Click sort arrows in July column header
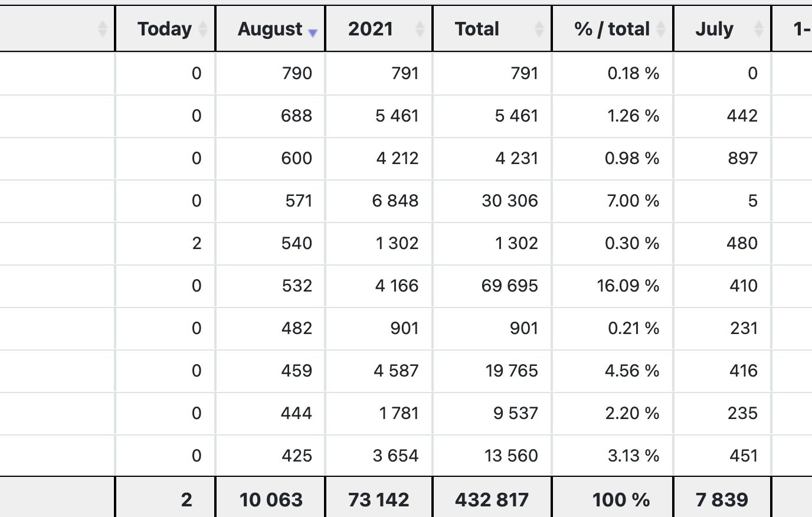Image resolution: width=812 pixels, height=517 pixels. 759,29
